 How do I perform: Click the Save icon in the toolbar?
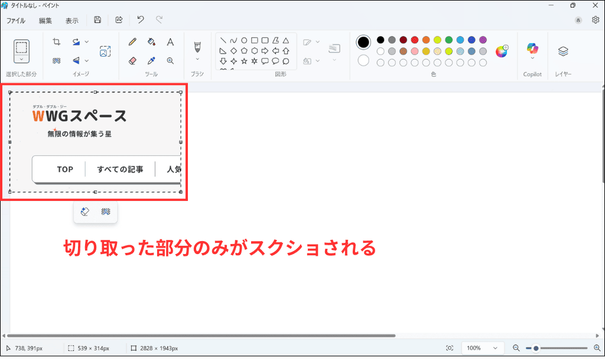pos(97,19)
